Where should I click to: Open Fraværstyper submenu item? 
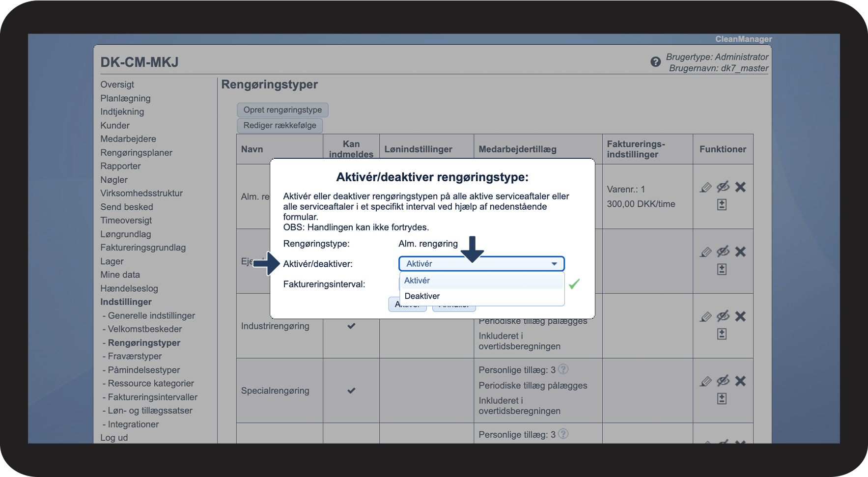tap(135, 356)
